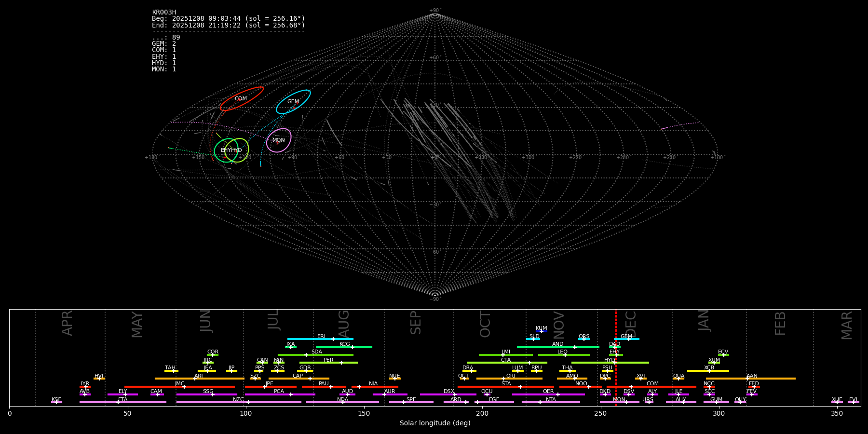The width and height of the screenshot is (868, 434).
Task: Click the NZC shower label on timeline
Action: click(x=239, y=400)
